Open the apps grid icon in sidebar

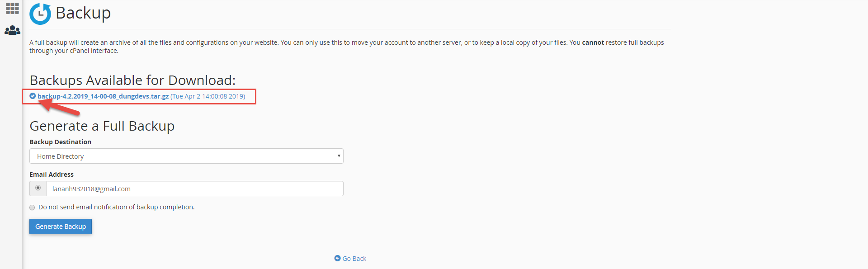[12, 9]
